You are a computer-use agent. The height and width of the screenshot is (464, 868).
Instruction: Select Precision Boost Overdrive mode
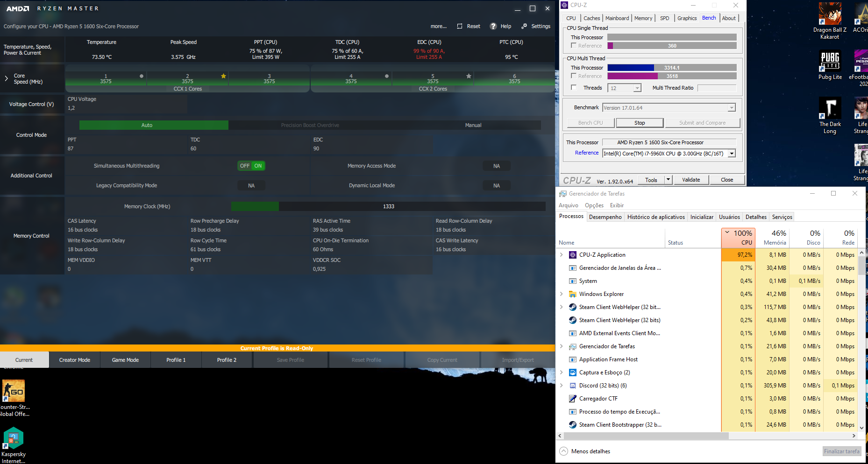[310, 125]
